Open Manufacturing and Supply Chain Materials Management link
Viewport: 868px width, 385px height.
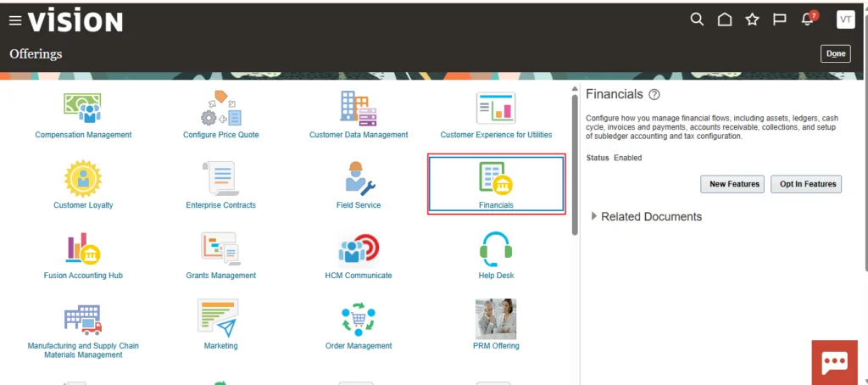[83, 350]
